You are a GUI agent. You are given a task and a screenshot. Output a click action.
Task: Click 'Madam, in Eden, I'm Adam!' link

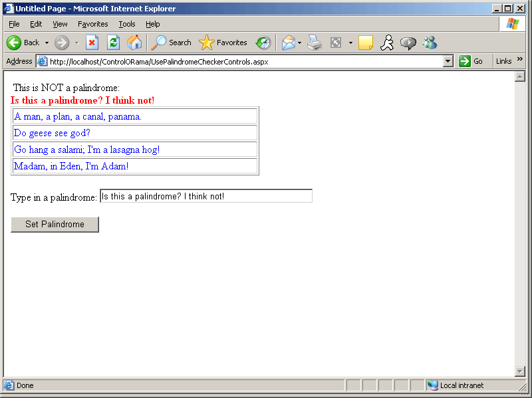pyautogui.click(x=71, y=166)
